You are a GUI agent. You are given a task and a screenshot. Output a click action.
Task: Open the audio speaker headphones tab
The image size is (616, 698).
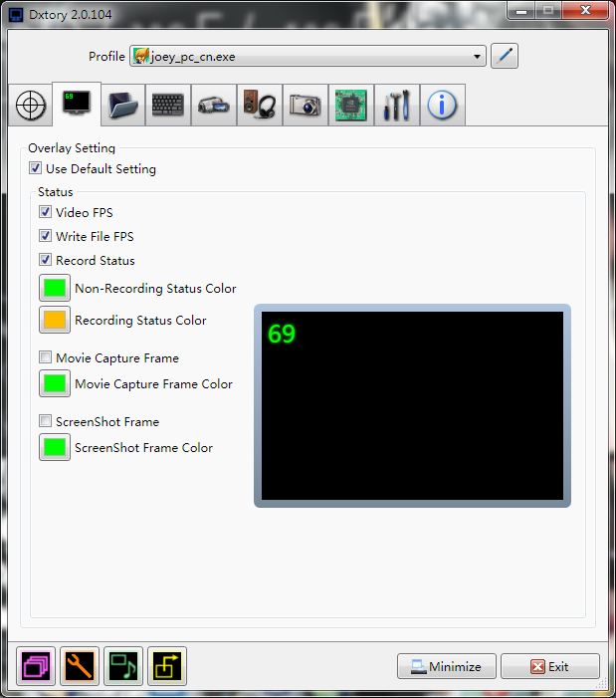[x=260, y=106]
